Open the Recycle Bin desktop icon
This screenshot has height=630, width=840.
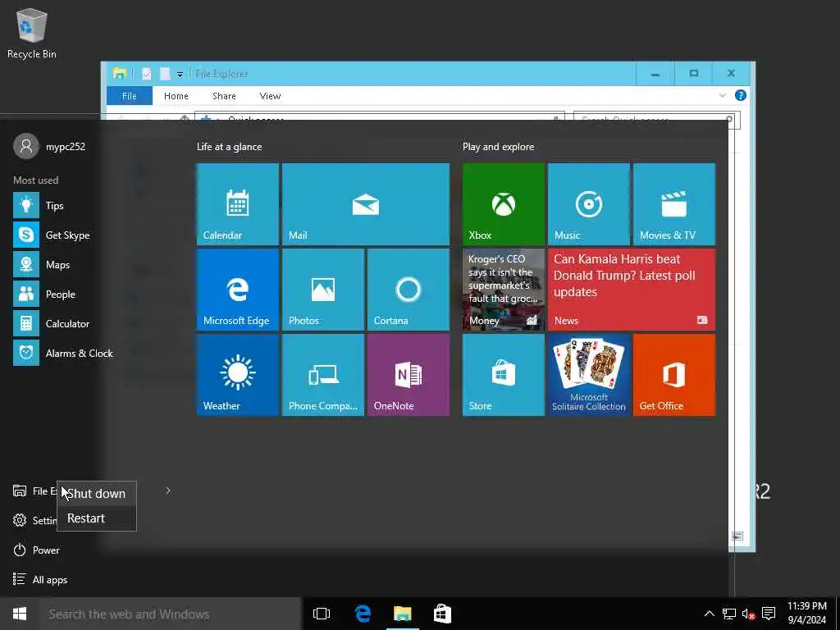[32, 33]
